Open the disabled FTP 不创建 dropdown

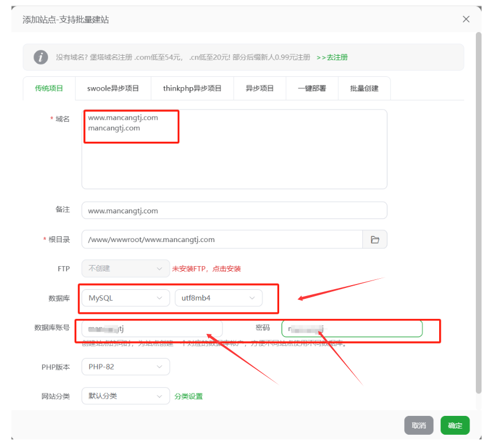click(126, 268)
